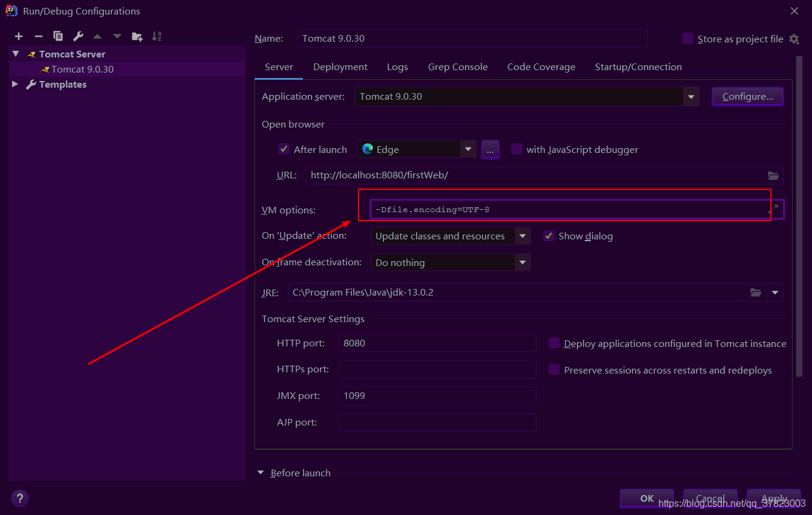Enable Deploy applications configured in Tomcat instance
Screen dimensions: 812x515
pos(554,343)
